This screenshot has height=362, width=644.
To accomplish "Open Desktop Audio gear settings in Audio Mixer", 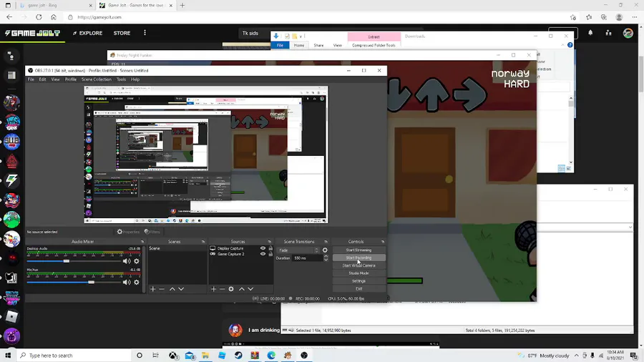I will [x=137, y=261].
